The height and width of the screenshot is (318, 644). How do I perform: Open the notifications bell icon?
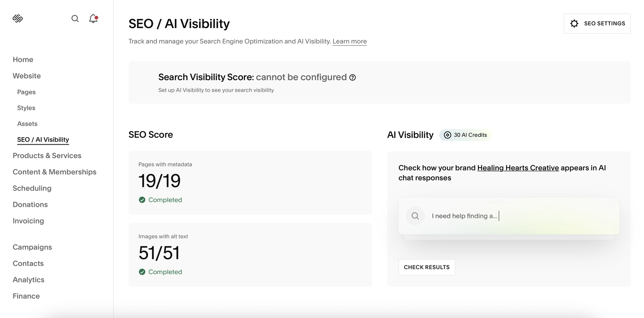tap(93, 19)
